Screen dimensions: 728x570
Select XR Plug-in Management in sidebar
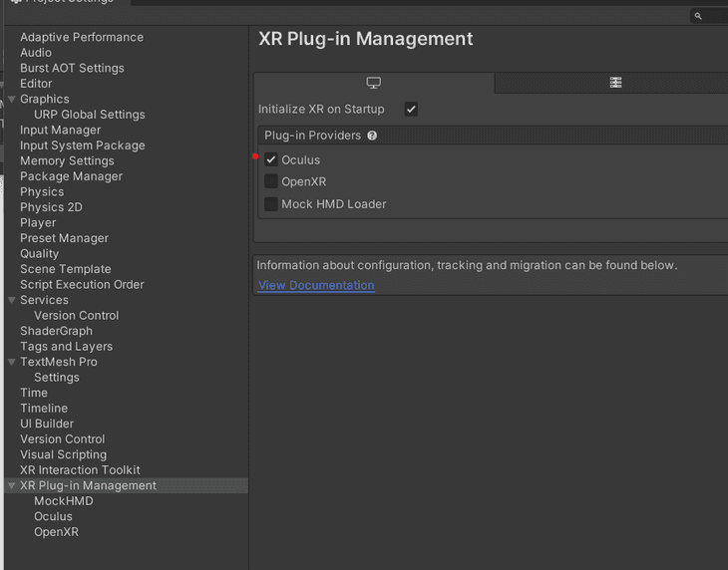pos(88,485)
